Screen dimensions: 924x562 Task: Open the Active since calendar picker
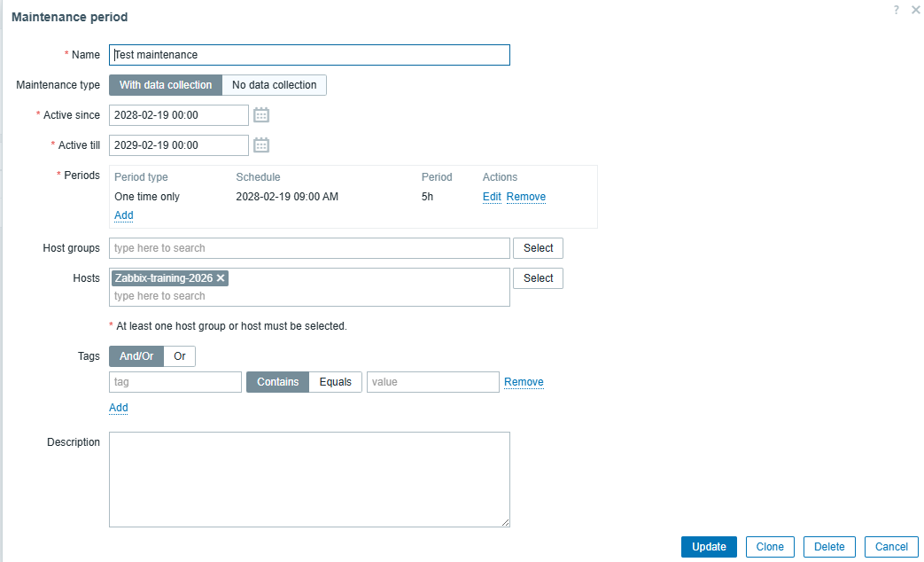point(261,115)
